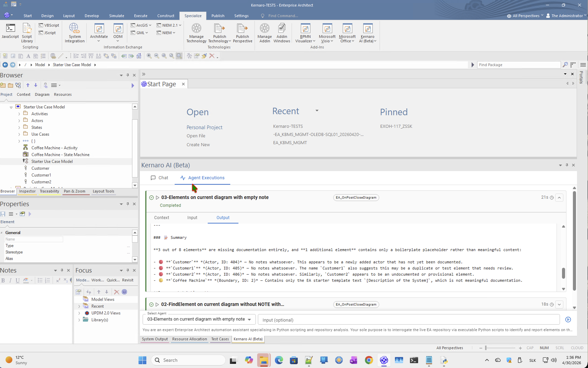The height and width of the screenshot is (368, 588).
Task: Move selected item down in Browser
Action: coord(36,85)
